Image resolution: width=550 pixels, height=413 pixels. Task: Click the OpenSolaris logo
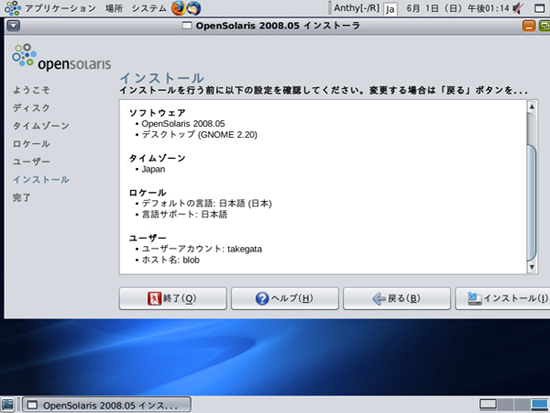click(x=61, y=57)
